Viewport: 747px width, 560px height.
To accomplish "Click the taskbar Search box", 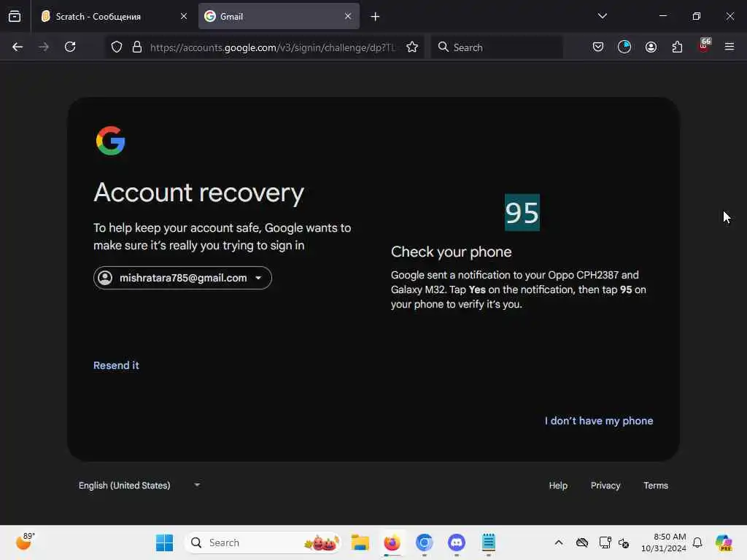I will (263, 542).
